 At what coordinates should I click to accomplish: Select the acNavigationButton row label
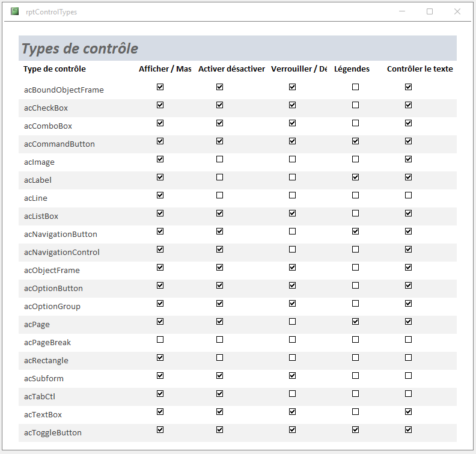pyautogui.click(x=61, y=234)
